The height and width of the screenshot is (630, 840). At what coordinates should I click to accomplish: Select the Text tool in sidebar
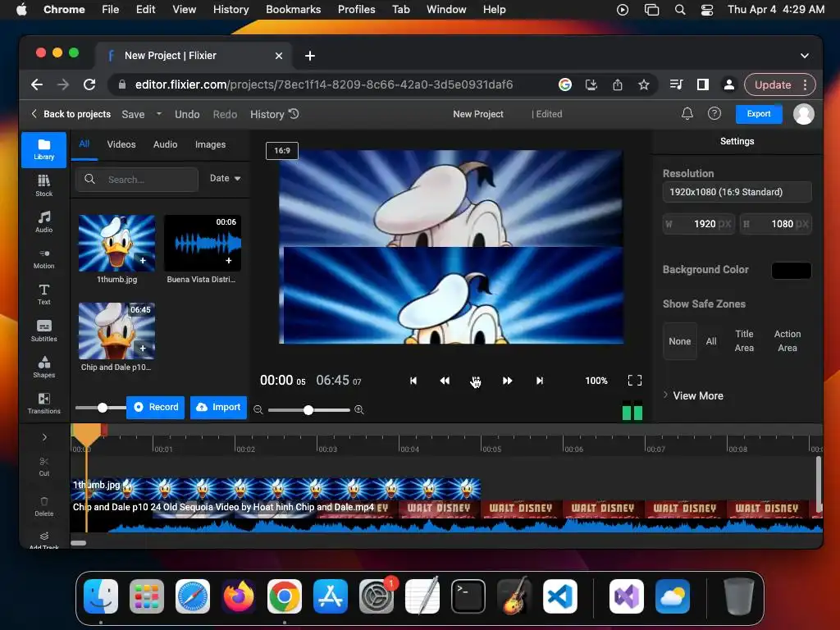click(x=44, y=294)
